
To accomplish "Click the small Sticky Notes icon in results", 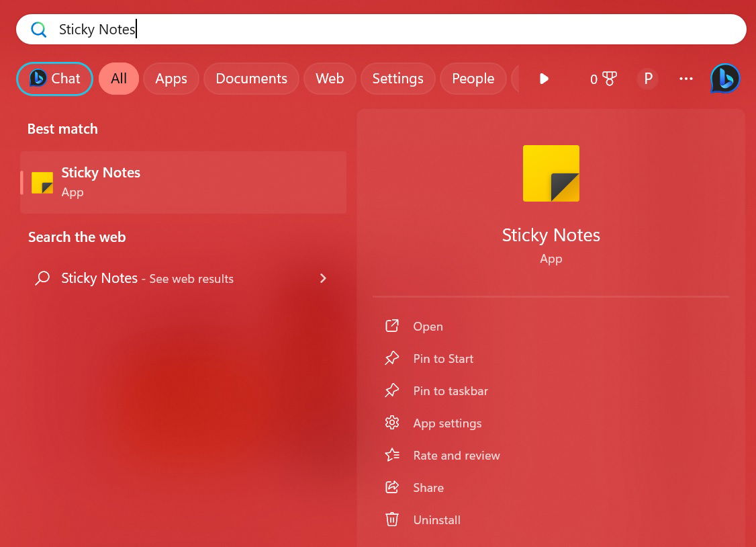I will pos(42,183).
